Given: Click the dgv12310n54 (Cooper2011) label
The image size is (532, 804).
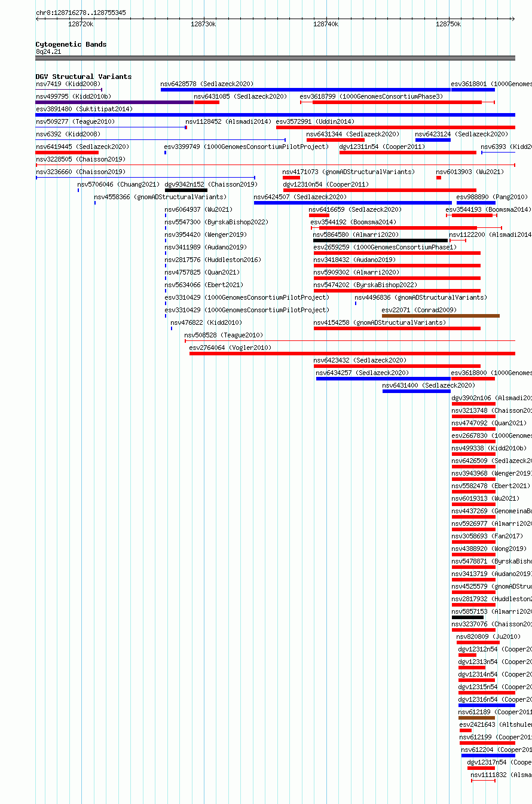Looking at the screenshot, I should coord(326,184).
